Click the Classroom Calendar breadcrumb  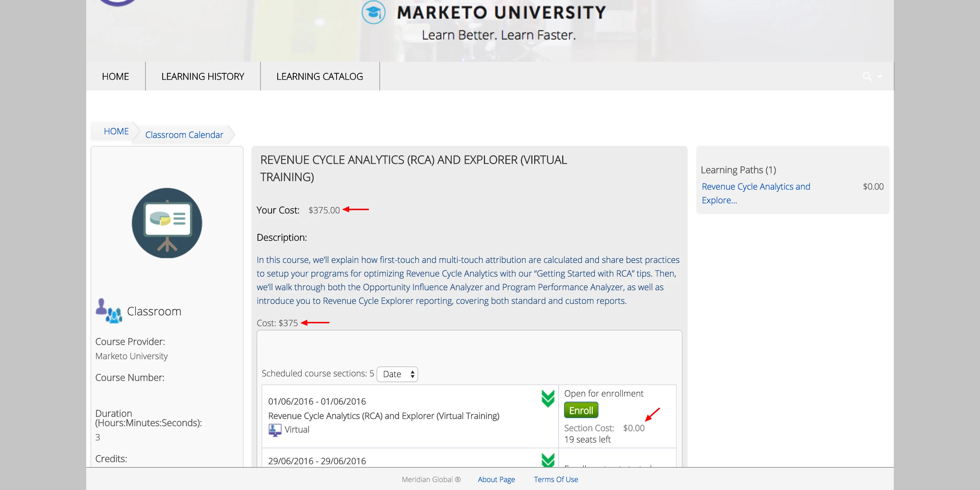tap(184, 135)
